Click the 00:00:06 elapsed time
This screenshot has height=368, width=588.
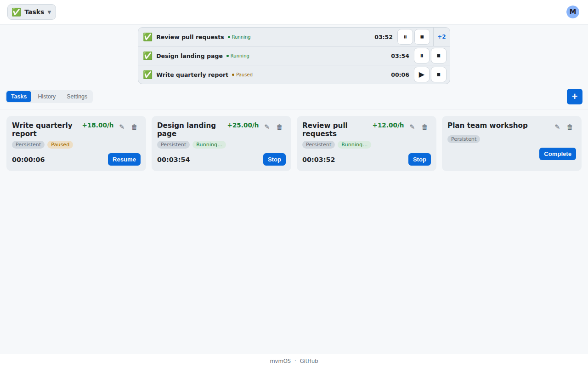point(28,160)
